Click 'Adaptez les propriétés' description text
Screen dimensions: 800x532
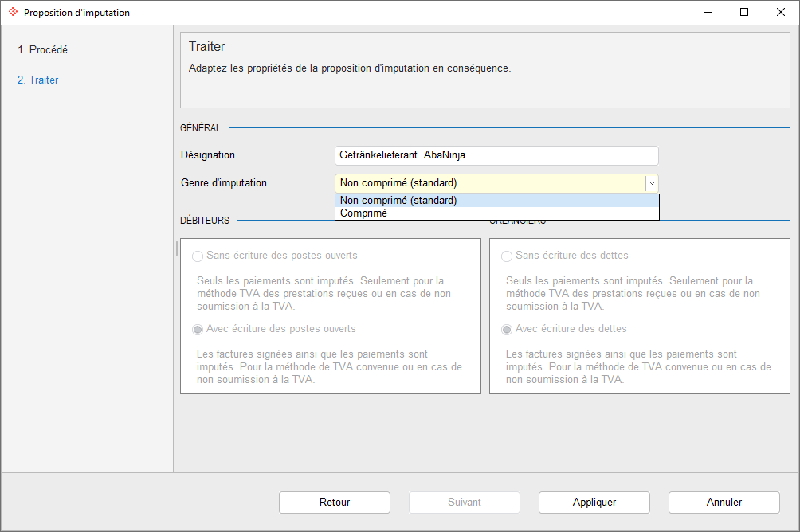(x=350, y=68)
